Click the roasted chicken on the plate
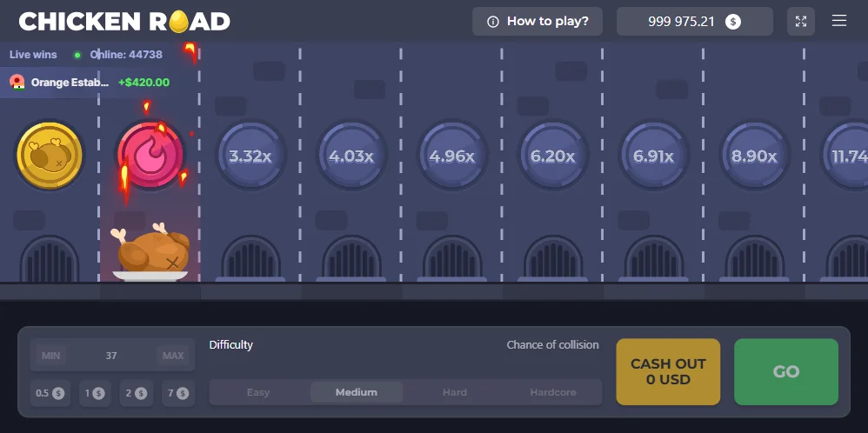Screen dimensions: 868x433 coord(150,252)
